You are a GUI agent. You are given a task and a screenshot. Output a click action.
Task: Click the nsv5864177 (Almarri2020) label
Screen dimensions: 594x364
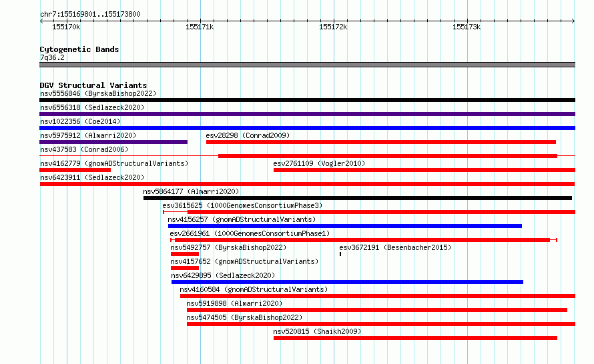(191, 191)
